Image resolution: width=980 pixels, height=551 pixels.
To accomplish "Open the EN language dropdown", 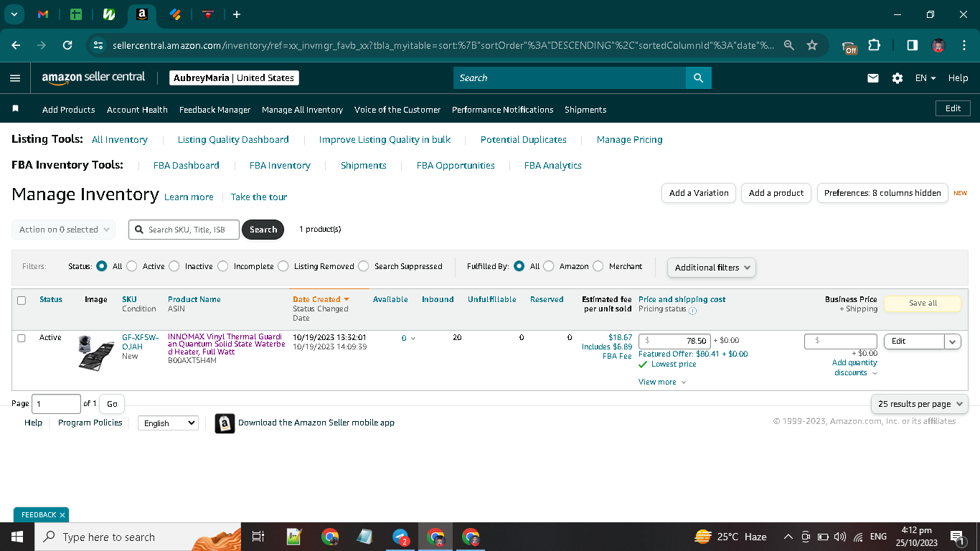I will pyautogui.click(x=925, y=78).
